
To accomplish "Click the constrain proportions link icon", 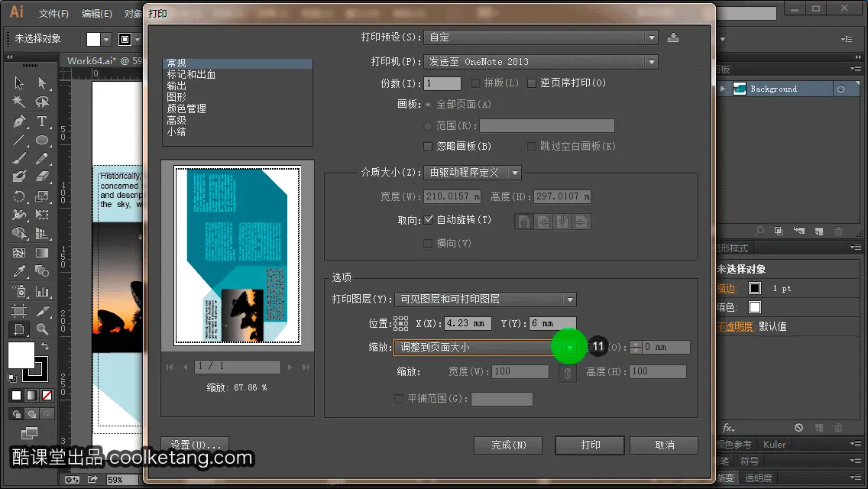I will [568, 374].
